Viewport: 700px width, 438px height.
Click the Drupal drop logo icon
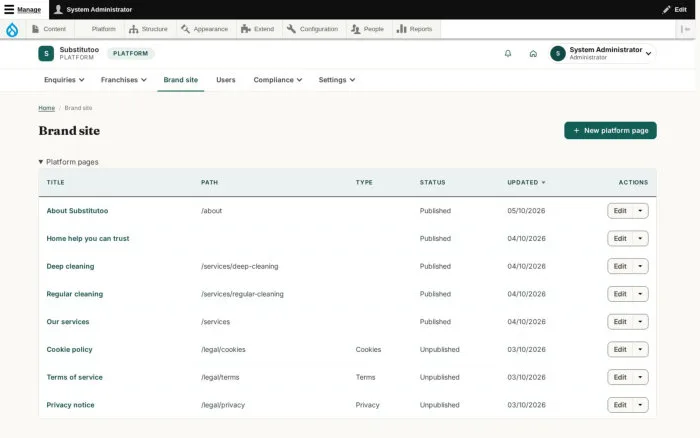pyautogui.click(x=12, y=29)
